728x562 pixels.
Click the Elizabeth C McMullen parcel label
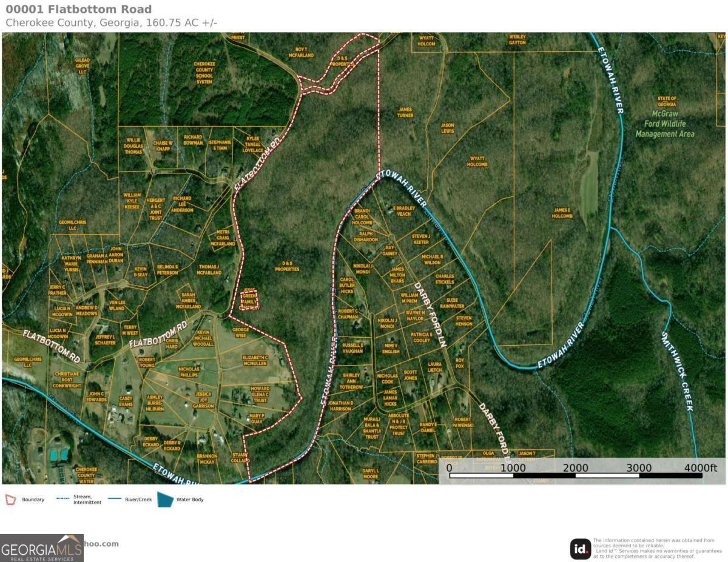[x=255, y=360]
